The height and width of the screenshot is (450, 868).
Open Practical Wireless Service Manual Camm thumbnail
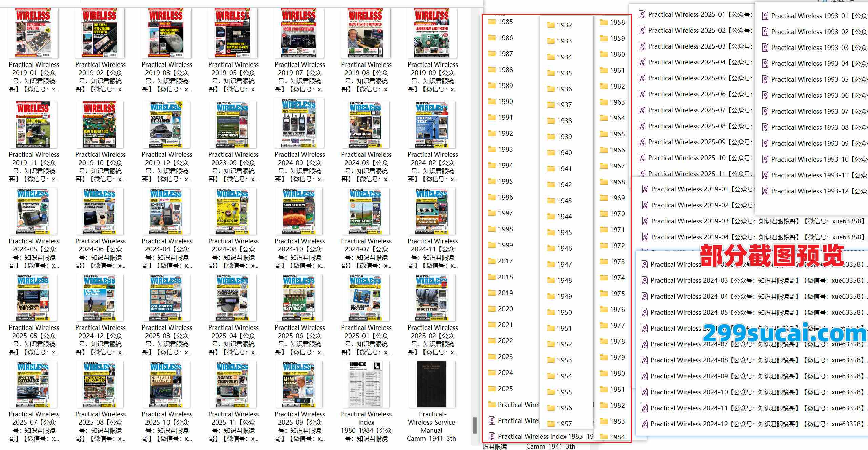(x=432, y=384)
